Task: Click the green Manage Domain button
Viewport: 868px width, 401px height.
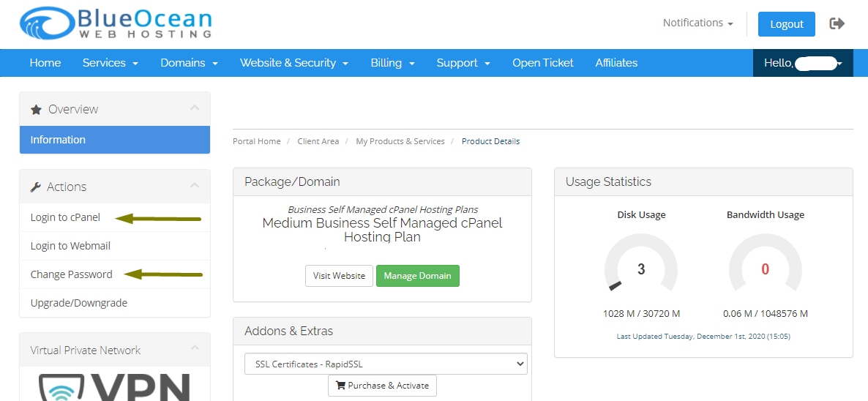Action: coord(417,276)
